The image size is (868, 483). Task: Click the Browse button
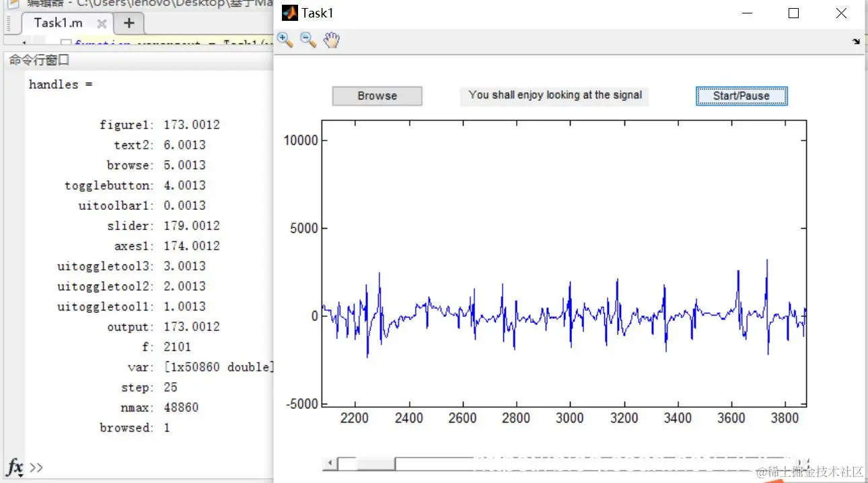point(377,96)
